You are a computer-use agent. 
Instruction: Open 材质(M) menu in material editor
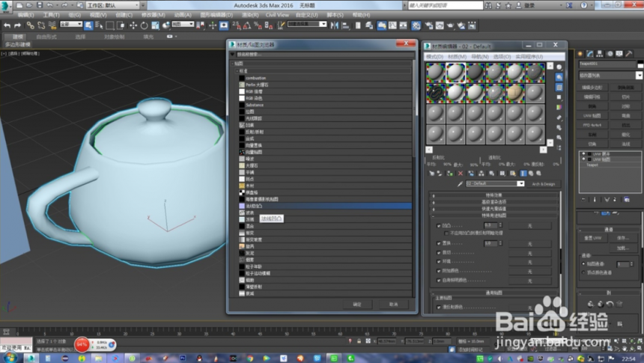tap(457, 57)
